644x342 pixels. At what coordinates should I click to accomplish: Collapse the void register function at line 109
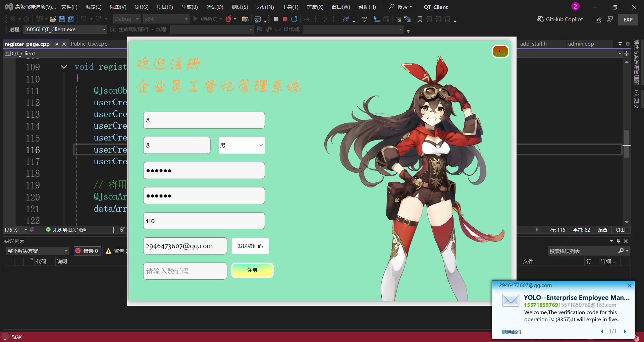click(x=64, y=67)
